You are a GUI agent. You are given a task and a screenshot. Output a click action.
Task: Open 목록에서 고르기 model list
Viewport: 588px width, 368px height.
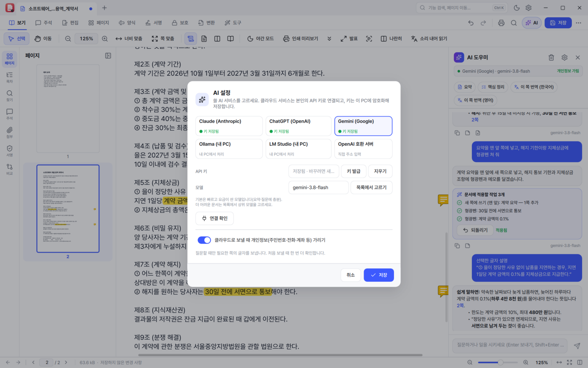pyautogui.click(x=371, y=187)
